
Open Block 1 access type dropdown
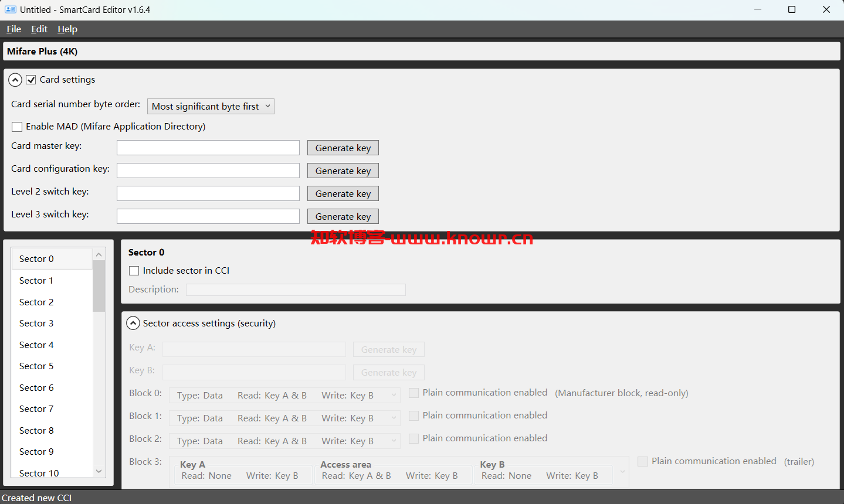point(285,418)
